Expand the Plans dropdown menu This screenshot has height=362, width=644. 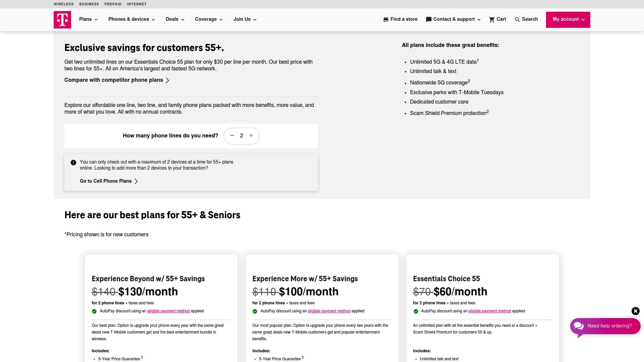(x=89, y=19)
